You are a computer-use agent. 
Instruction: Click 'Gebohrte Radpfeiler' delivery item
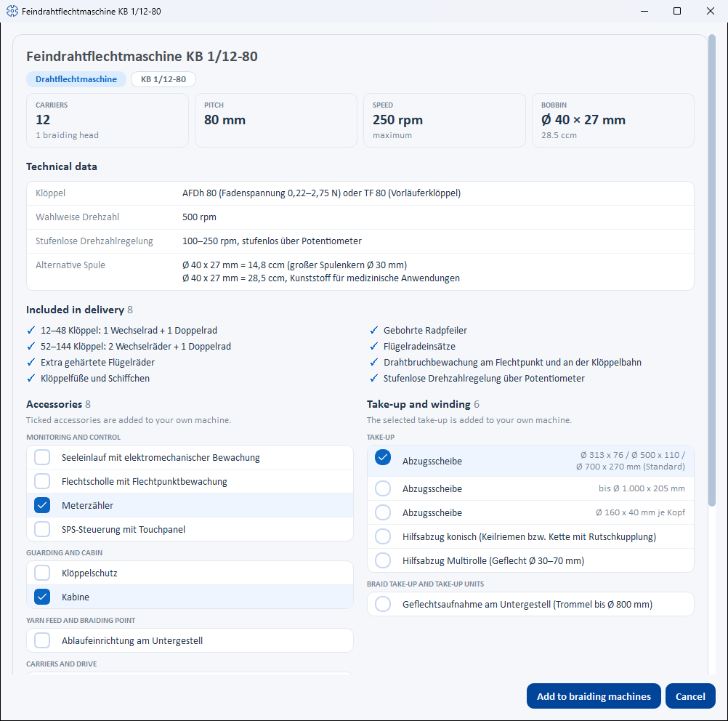(x=425, y=330)
